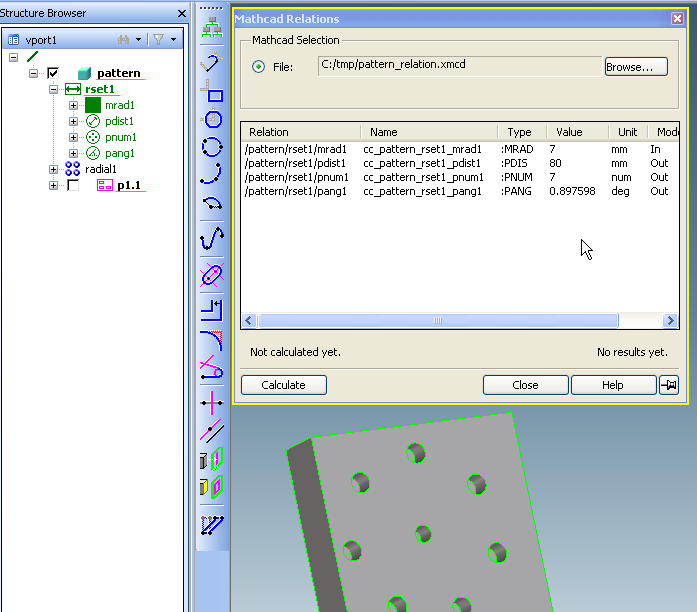Select the /pattern/rset1/pnum1 relation row
This screenshot has width=697, height=612.
pos(460,177)
